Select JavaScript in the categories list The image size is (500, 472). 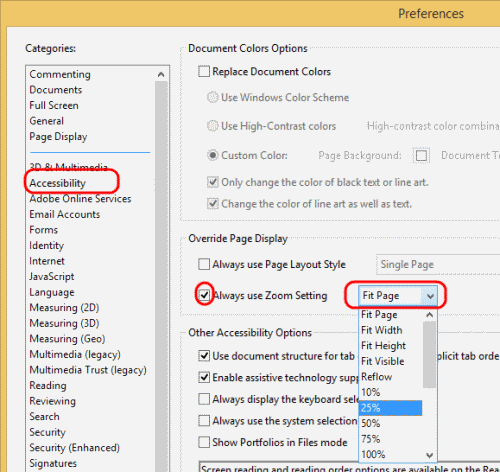(52, 277)
